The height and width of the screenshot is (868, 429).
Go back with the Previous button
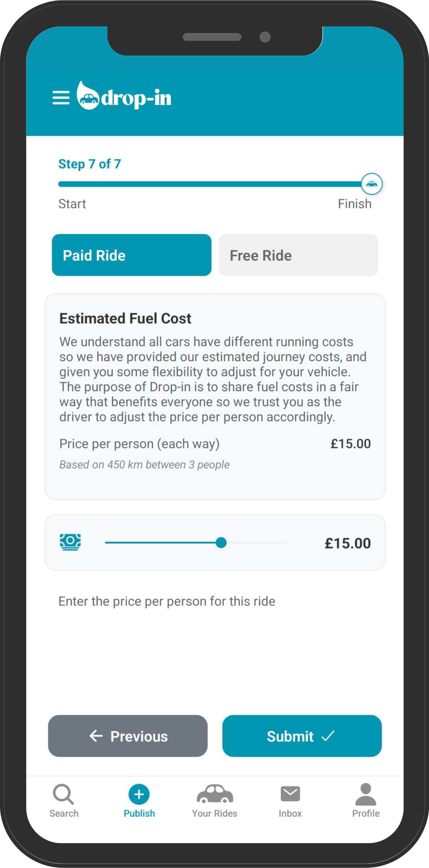pos(128,736)
